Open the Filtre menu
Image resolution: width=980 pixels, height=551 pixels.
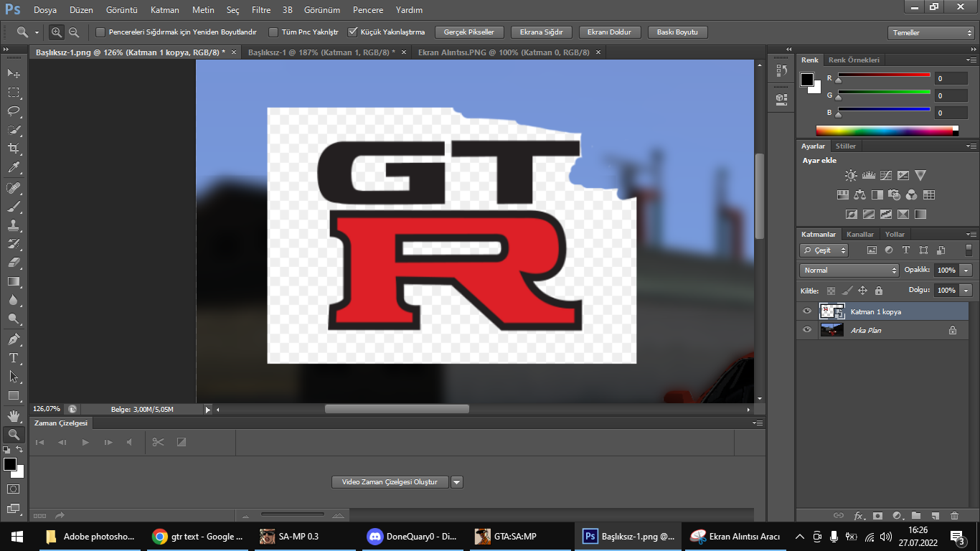[x=261, y=10]
